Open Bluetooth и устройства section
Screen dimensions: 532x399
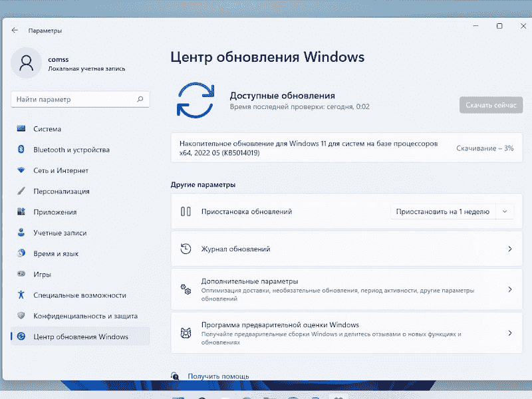pyautogui.click(x=80, y=150)
